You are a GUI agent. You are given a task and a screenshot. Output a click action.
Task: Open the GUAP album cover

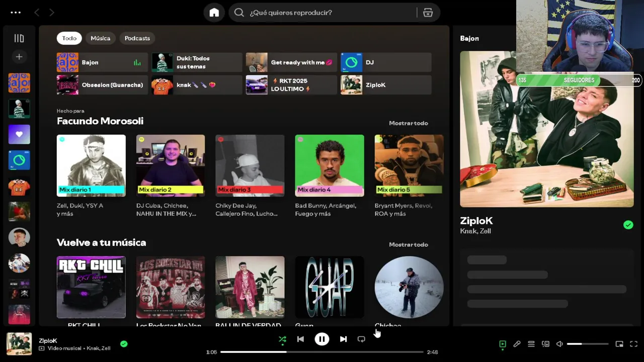330,287
